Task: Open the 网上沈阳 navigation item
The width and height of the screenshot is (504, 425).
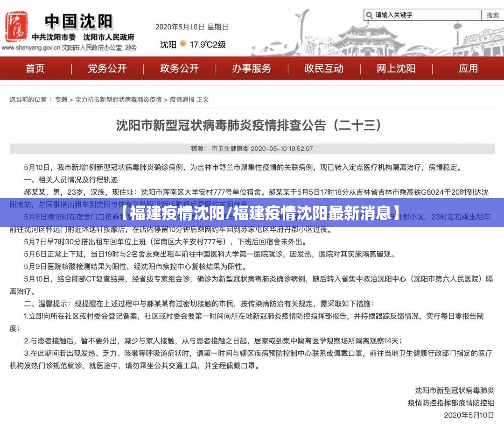Action: 396,69
